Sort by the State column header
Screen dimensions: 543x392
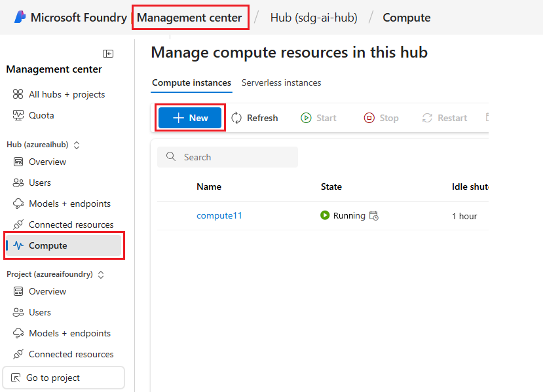(x=331, y=187)
